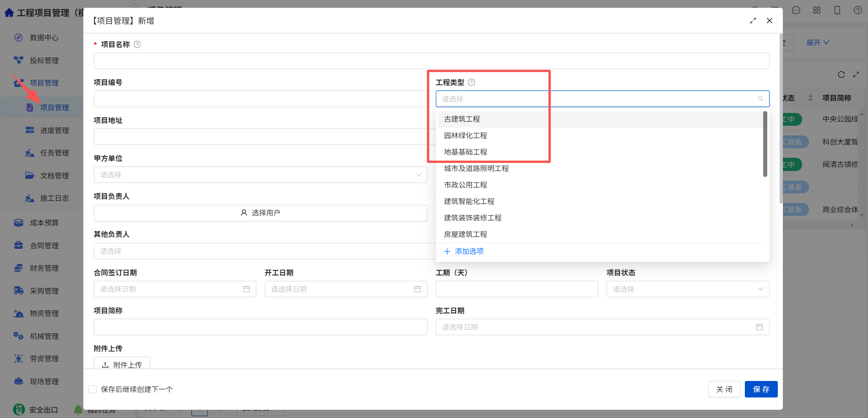Enable 保存后继续创建下一个 checkbox
868x418 pixels.
(x=92, y=389)
